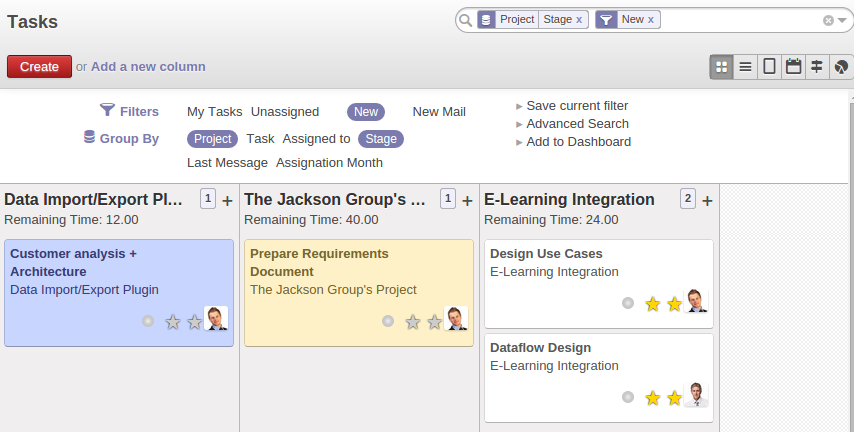854x432 pixels.
Task: Switch to the form view icon
Action: click(769, 67)
